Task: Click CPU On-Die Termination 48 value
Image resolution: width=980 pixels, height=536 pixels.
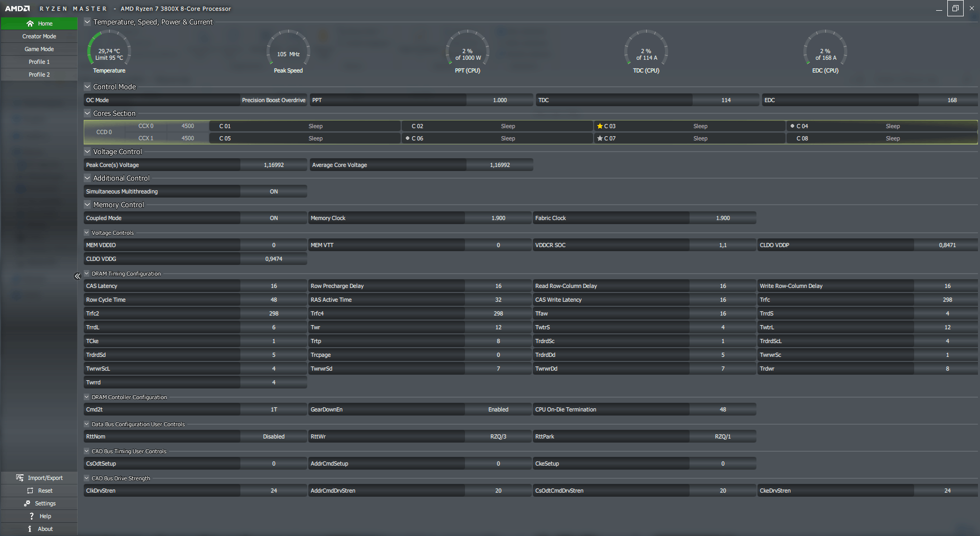Action: click(x=723, y=409)
